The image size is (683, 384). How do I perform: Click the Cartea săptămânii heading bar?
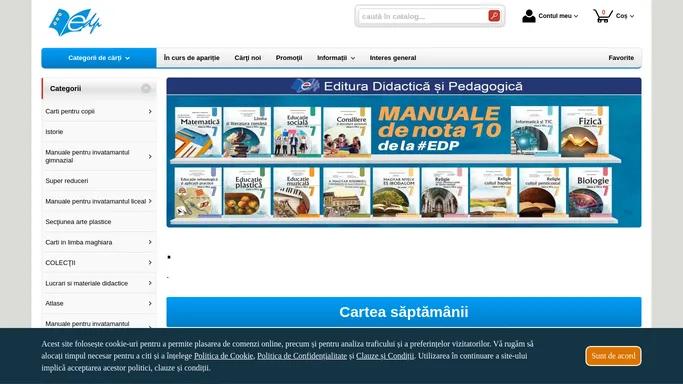404,312
